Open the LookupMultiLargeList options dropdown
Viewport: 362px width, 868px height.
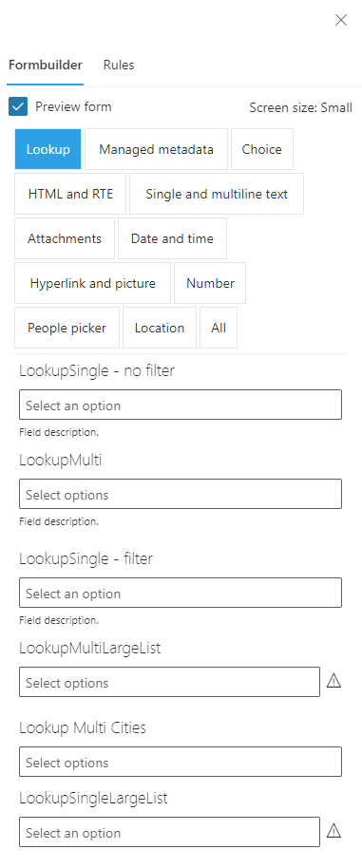tap(169, 682)
